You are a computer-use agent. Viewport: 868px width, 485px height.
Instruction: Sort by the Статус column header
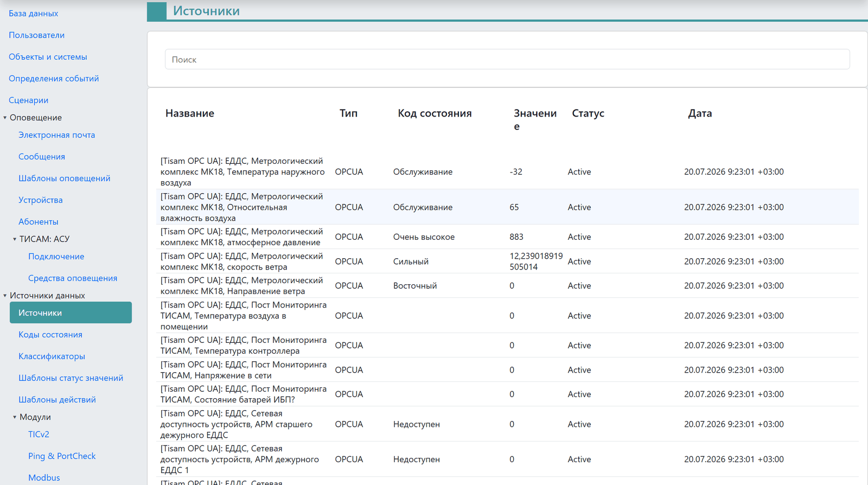588,113
